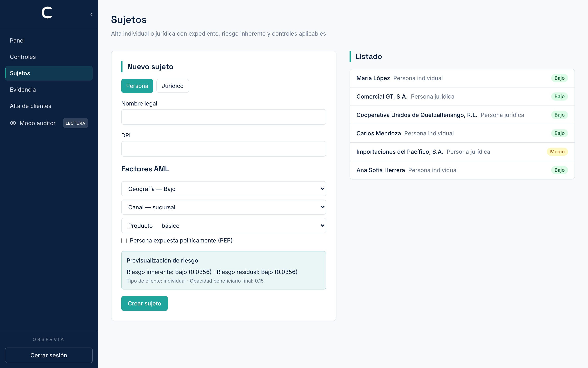Select Carlos Mendoza in the list
The width and height of the screenshot is (588, 368).
point(462,133)
